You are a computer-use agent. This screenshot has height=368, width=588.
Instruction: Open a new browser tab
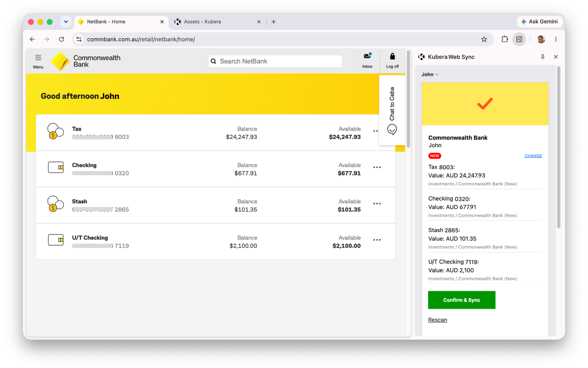(274, 22)
